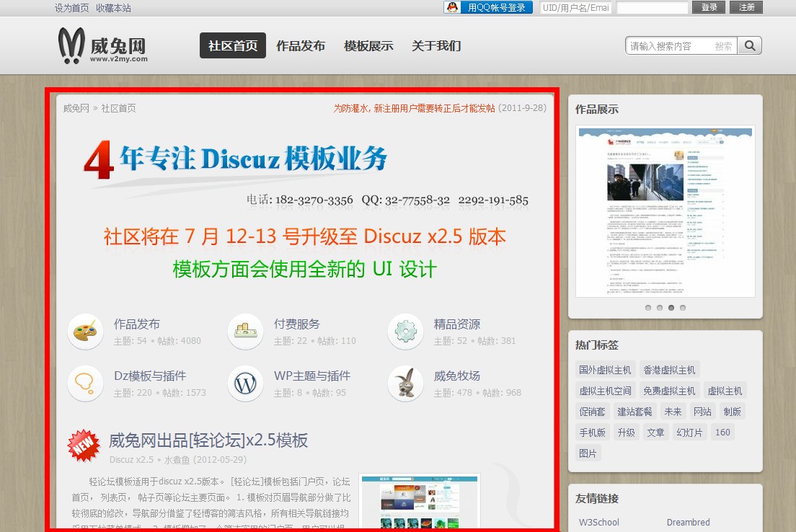Select first slideshow dot in 作品展示

coord(647,308)
